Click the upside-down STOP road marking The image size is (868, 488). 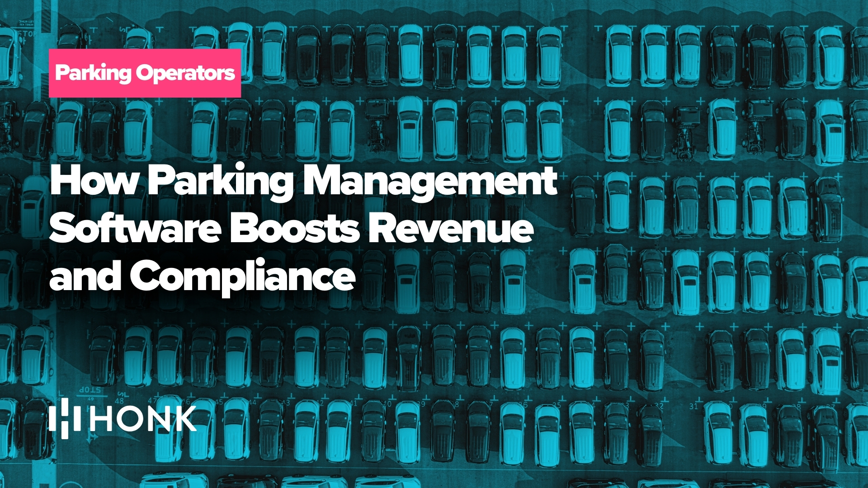(90, 389)
